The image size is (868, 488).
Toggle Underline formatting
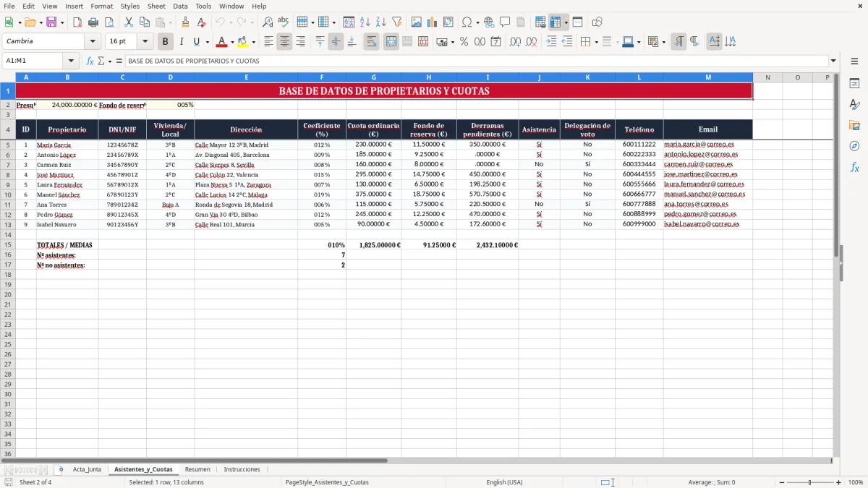(196, 42)
